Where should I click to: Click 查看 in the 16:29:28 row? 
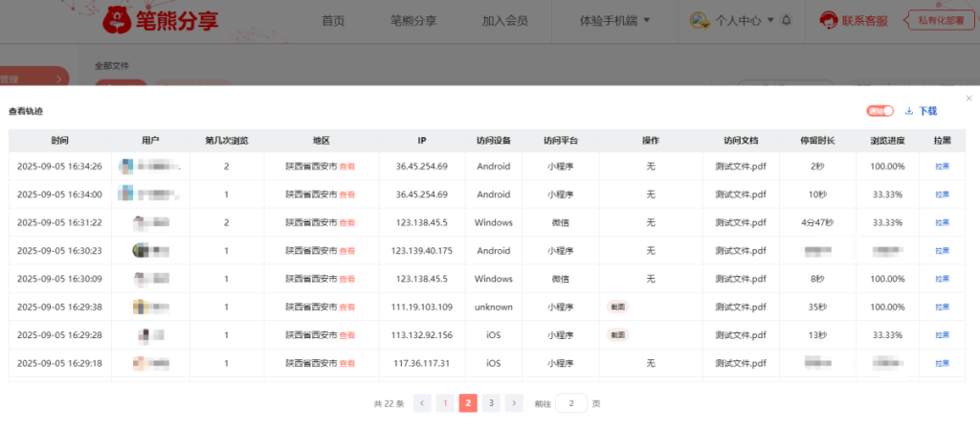(347, 335)
